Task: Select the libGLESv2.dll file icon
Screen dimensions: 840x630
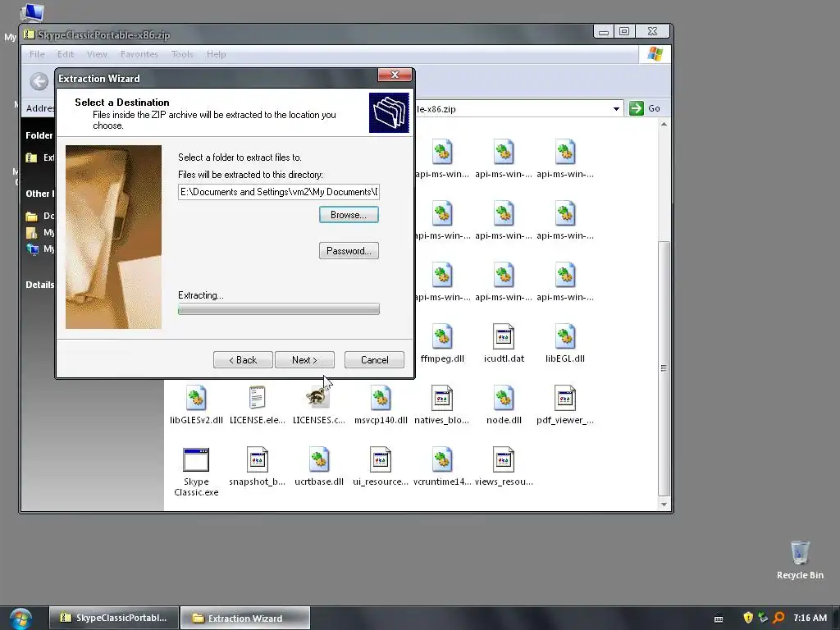Action: tap(196, 398)
